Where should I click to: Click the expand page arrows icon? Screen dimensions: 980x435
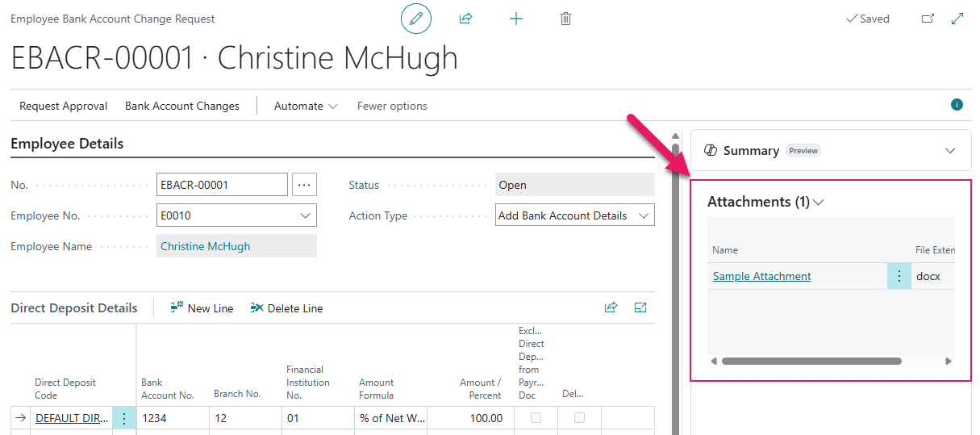pyautogui.click(x=957, y=19)
